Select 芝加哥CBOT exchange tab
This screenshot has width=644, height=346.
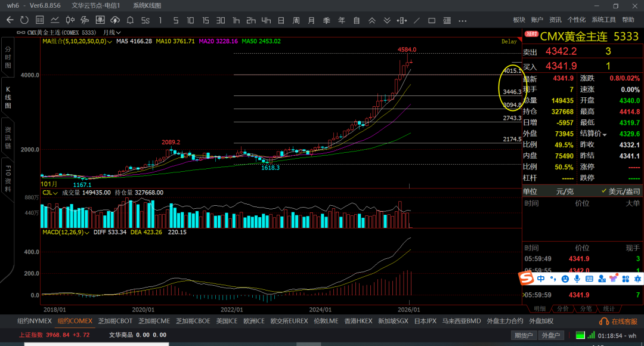[x=115, y=321]
